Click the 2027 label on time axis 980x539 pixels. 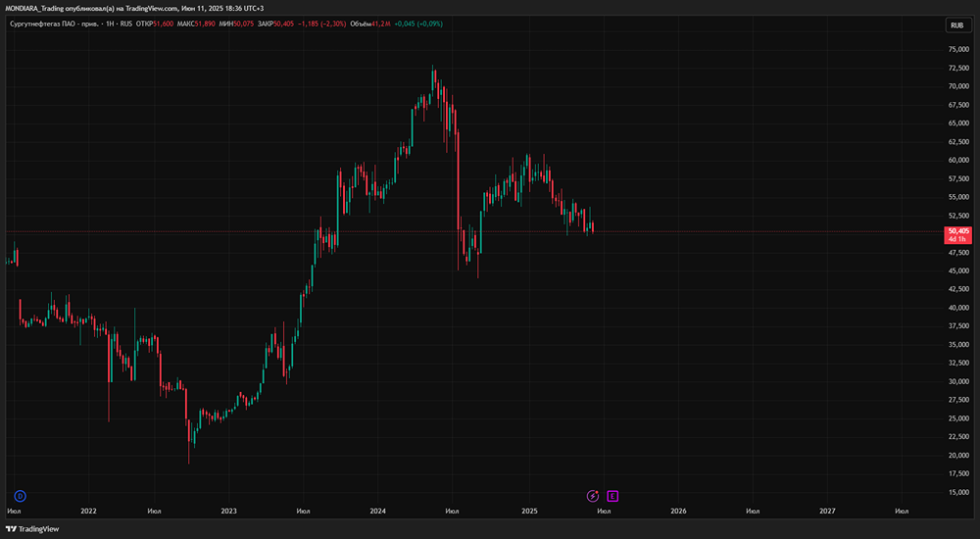click(x=827, y=511)
